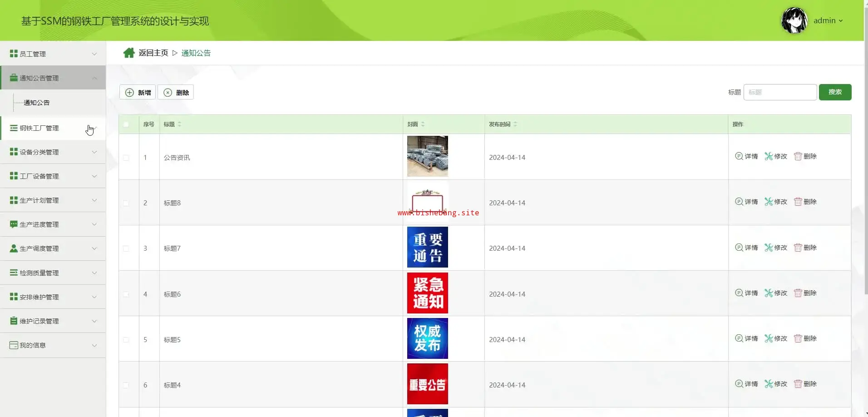Check the checkbox for row 标题8

126,203
